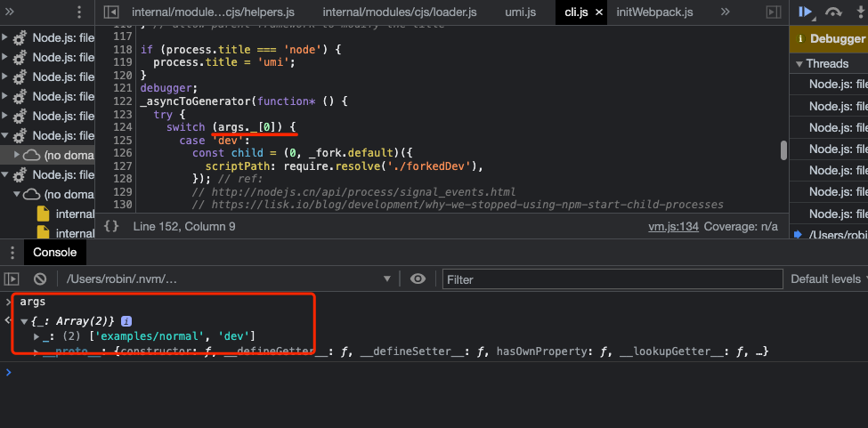Click the console Filter input field

click(x=612, y=279)
